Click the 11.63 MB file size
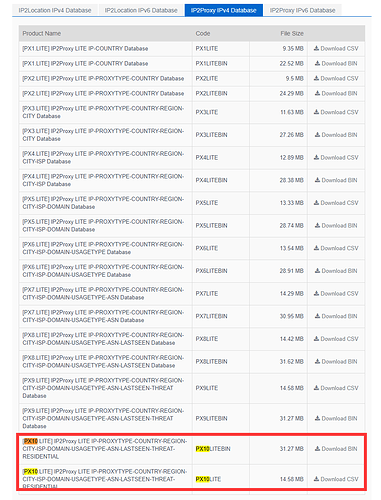Viewport: 381px width, 500px height. coord(292,112)
